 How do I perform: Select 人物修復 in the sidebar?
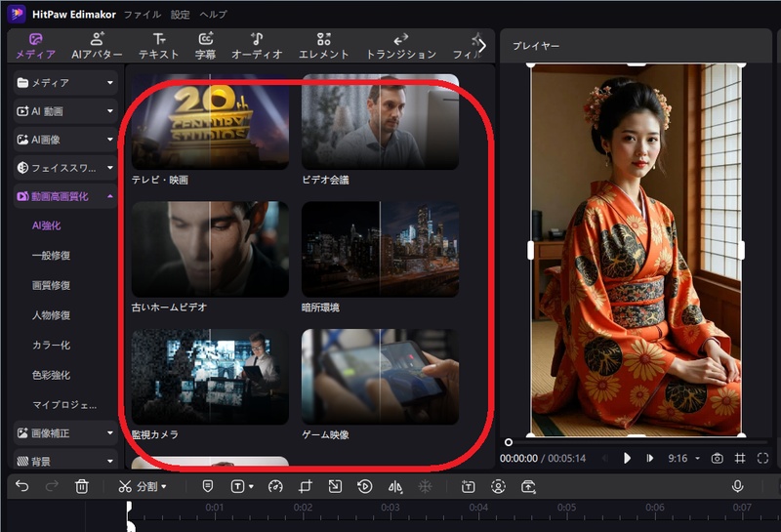51,315
